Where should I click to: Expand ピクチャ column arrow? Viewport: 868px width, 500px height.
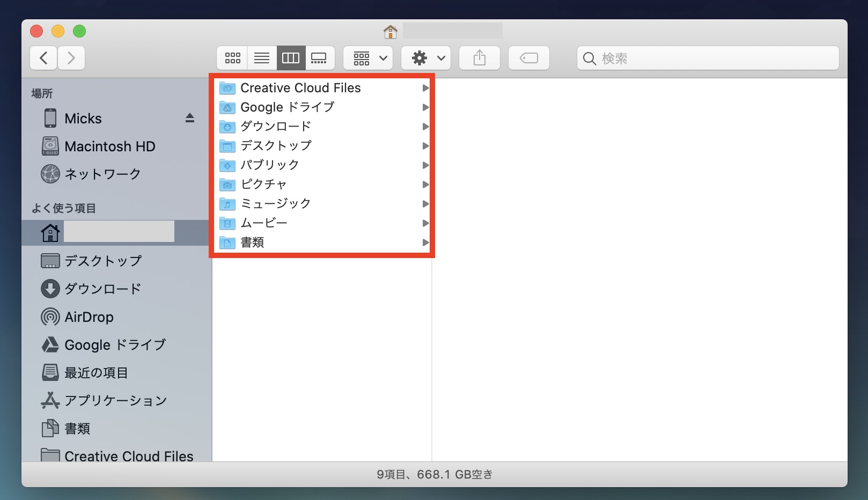425,185
